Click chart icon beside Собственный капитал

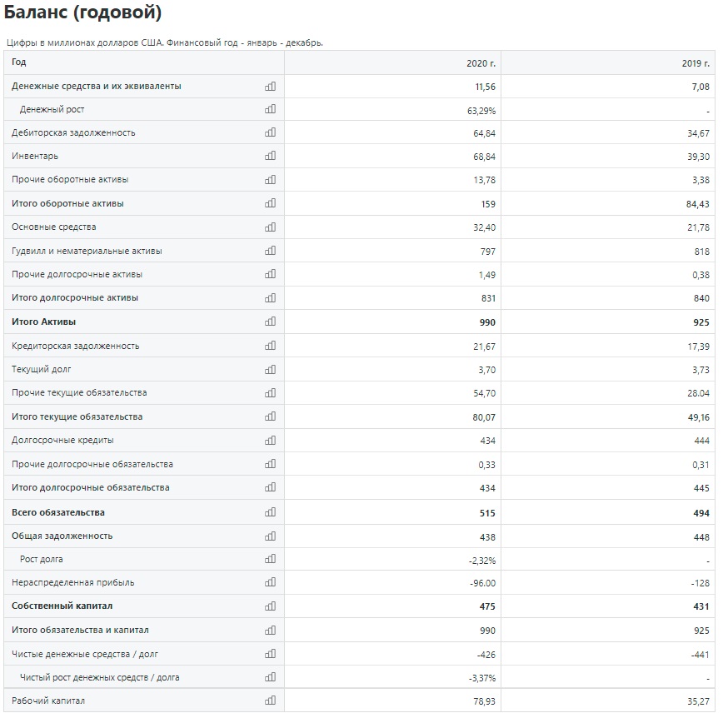(270, 606)
